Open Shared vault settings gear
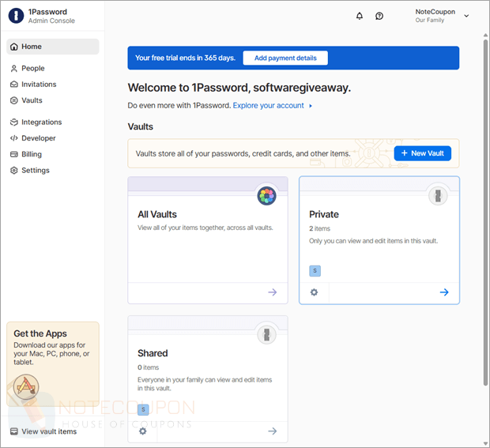 pos(143,431)
